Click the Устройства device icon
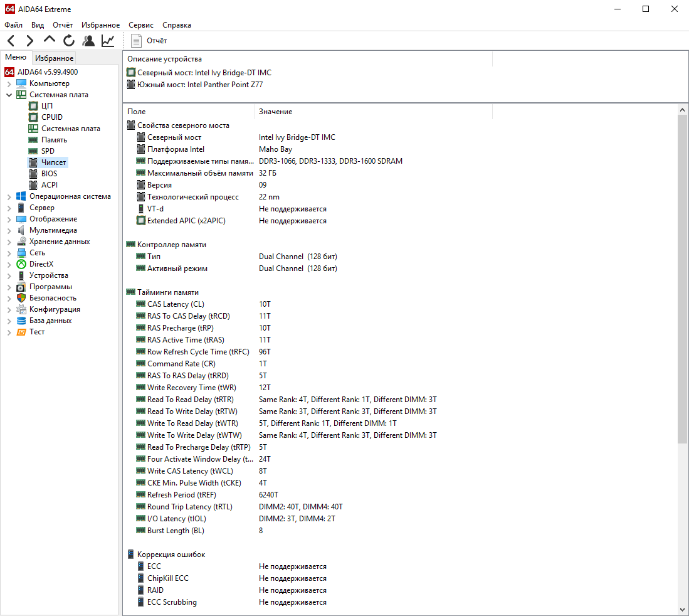Viewport: 689px width, 616px height. (x=21, y=275)
